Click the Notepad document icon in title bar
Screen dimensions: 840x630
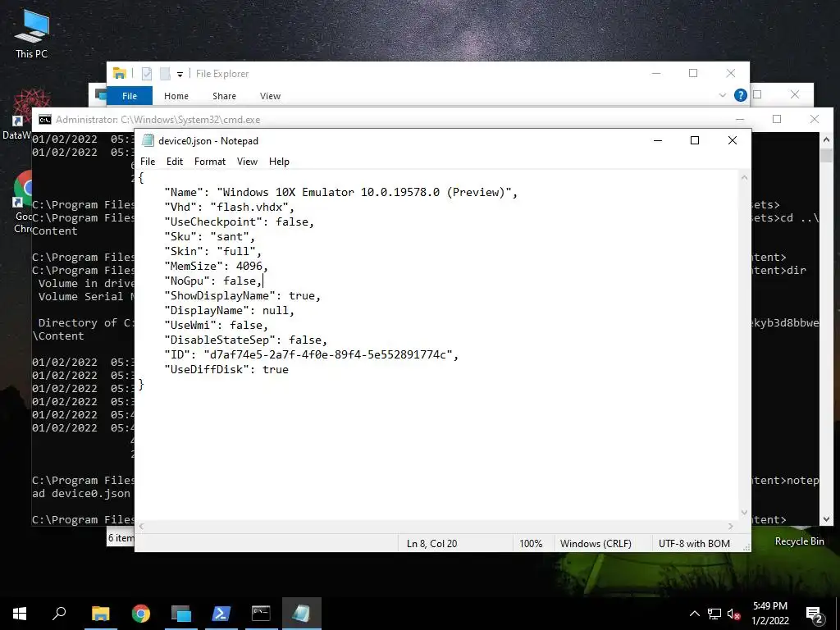(148, 140)
